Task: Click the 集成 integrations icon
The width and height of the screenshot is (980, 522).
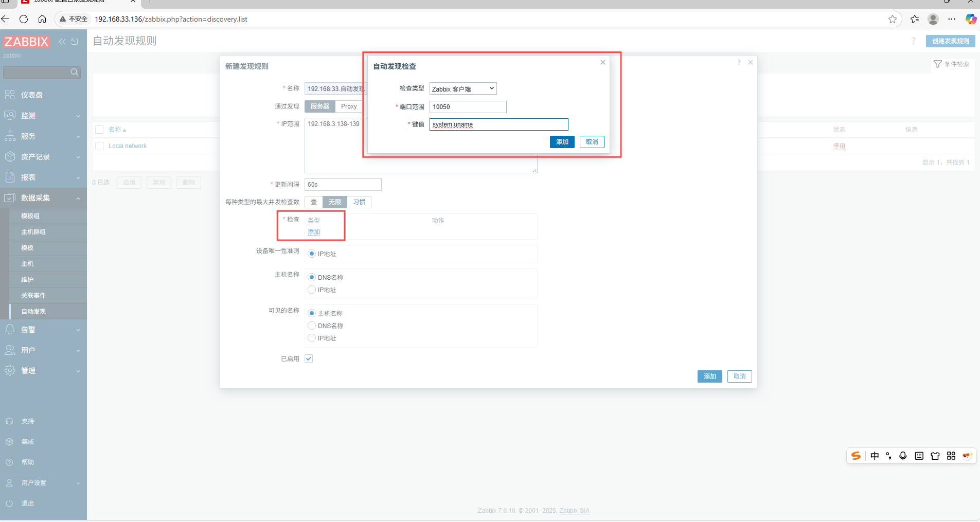Action: click(x=9, y=442)
